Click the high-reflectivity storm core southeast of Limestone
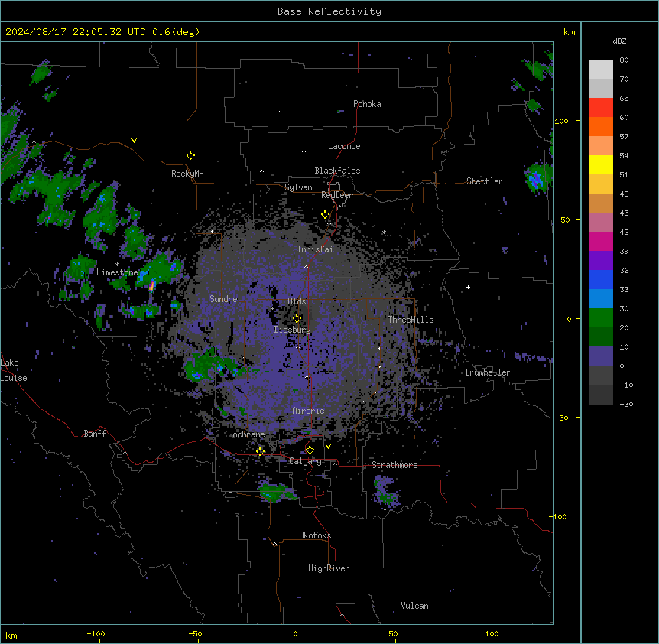This screenshot has height=644, width=659. tap(151, 286)
